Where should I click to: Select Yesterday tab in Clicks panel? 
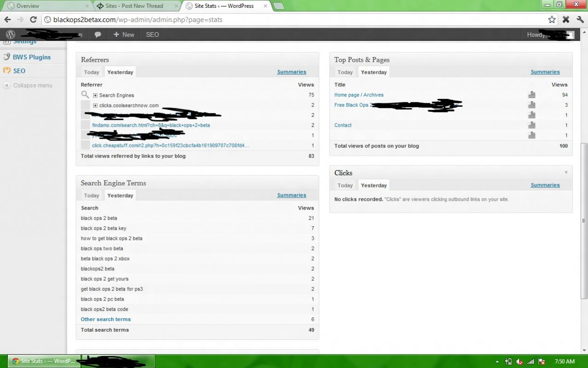point(374,186)
